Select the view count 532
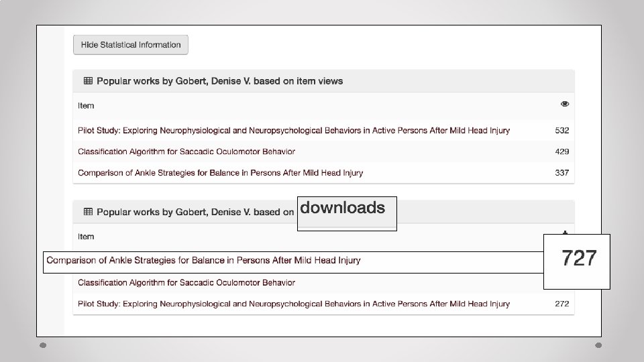Image resolution: width=644 pixels, height=362 pixels. [x=562, y=131]
